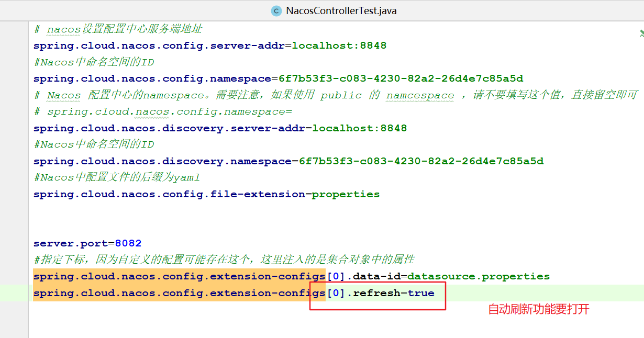Click the value datasource.properties
The image size is (644, 338).
[479, 276]
